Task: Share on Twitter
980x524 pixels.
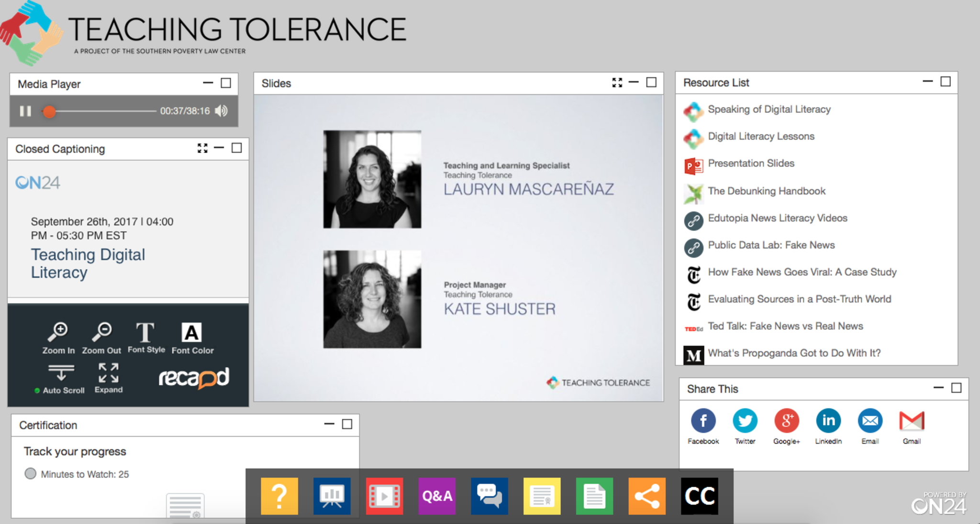Action: (745, 421)
